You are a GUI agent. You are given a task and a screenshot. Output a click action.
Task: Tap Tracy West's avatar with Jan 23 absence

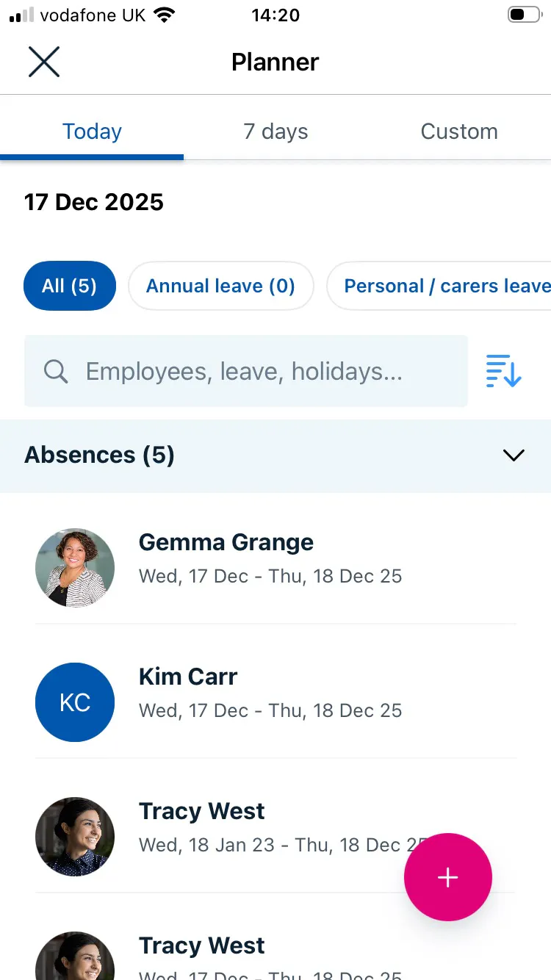(75, 837)
